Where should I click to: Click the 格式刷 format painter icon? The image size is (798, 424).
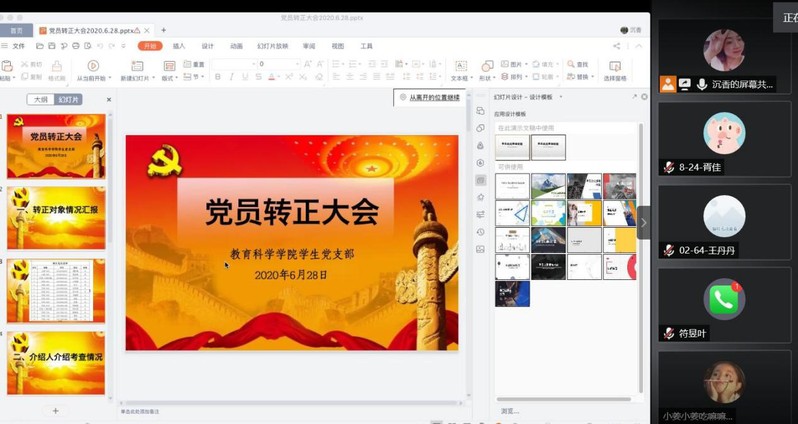(57, 67)
